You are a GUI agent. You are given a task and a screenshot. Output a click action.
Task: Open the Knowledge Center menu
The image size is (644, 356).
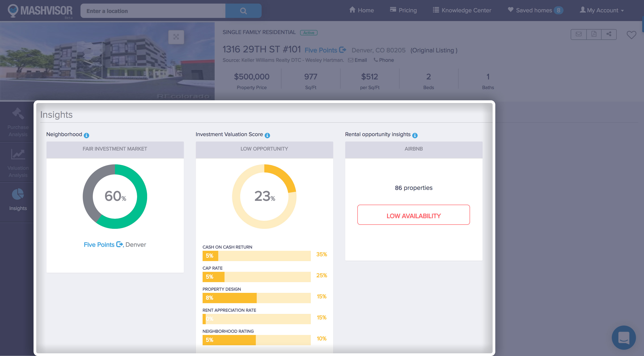(x=462, y=10)
